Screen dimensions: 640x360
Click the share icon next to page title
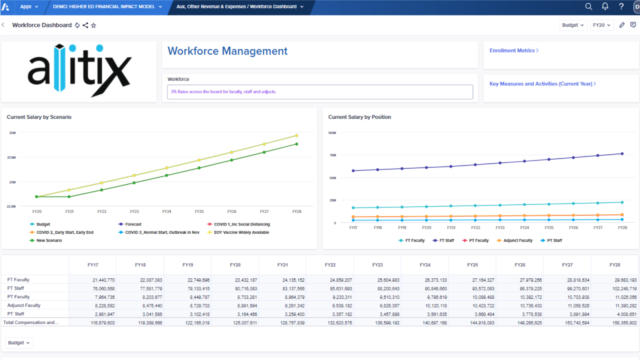85,25
